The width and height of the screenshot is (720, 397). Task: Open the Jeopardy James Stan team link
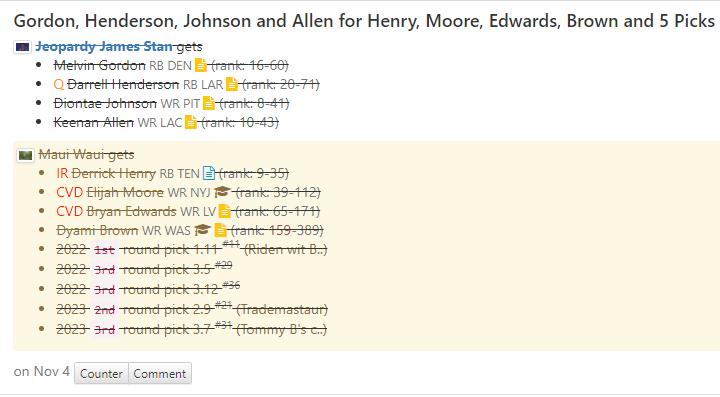pyautogui.click(x=105, y=46)
